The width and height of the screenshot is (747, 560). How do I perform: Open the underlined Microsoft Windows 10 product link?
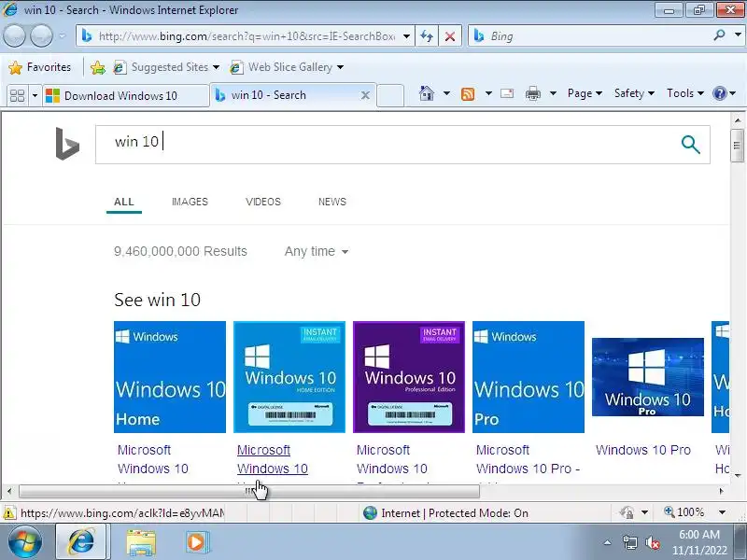pos(273,459)
